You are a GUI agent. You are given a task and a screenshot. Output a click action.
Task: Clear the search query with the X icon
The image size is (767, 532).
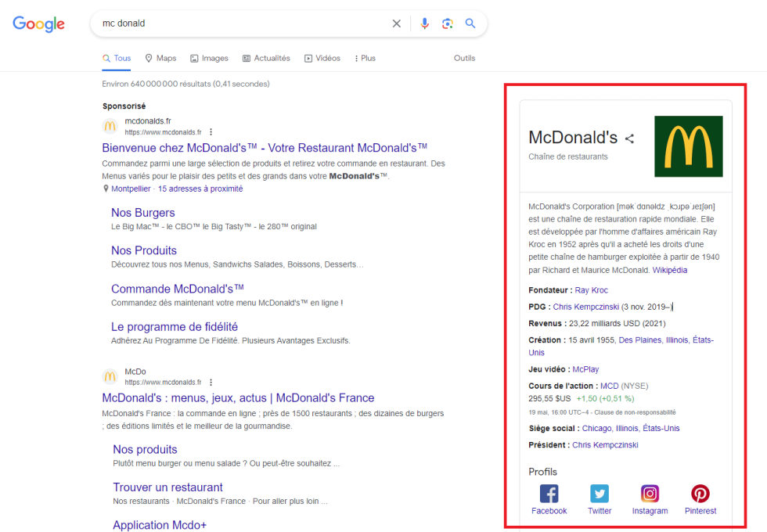[x=397, y=23]
